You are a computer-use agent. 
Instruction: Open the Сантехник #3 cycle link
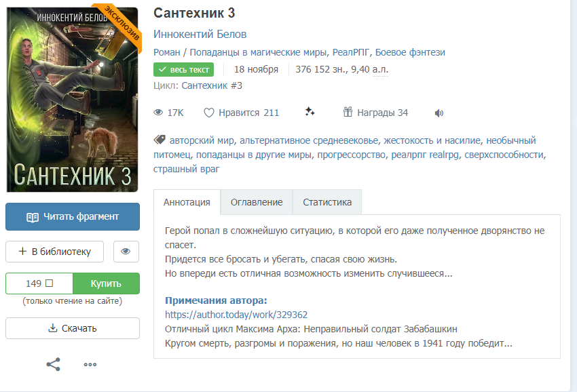coord(212,85)
